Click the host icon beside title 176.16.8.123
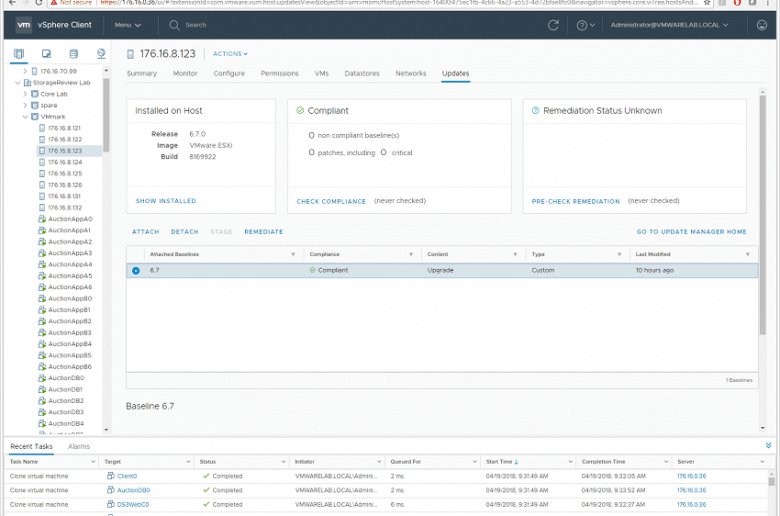This screenshot has height=516, width=780. click(130, 54)
